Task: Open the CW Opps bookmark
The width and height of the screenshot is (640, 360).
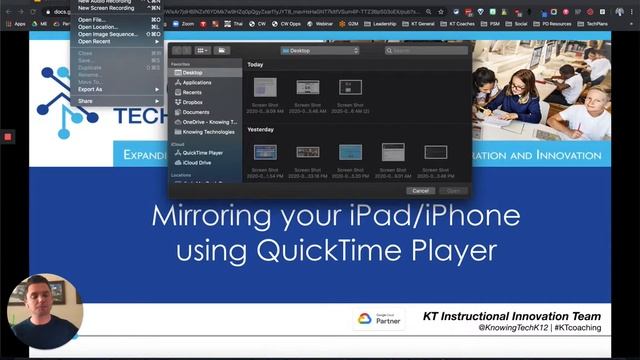Action: click(x=286, y=24)
